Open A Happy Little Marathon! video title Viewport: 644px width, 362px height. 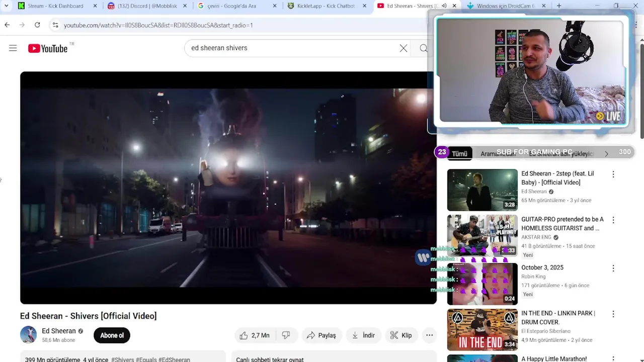coord(554,359)
